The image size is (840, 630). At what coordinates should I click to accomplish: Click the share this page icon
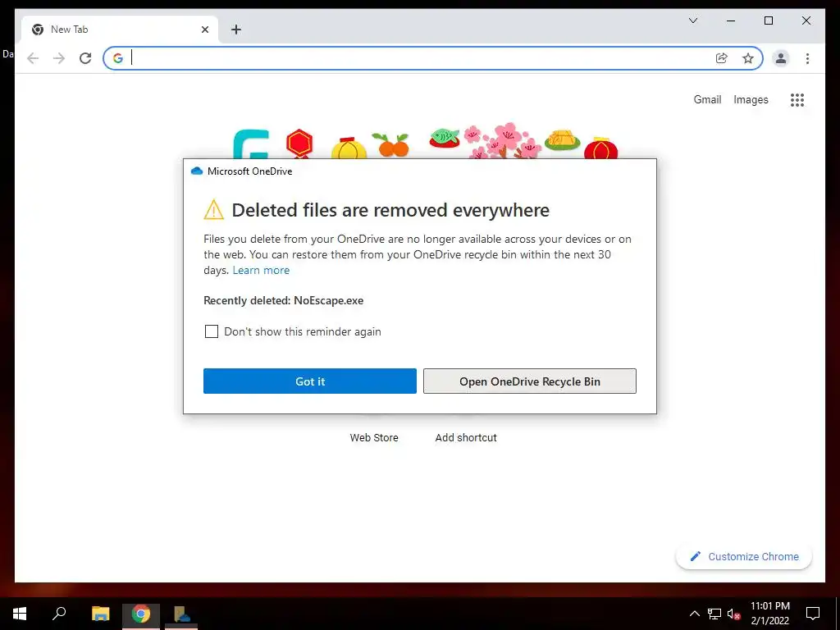tap(722, 58)
